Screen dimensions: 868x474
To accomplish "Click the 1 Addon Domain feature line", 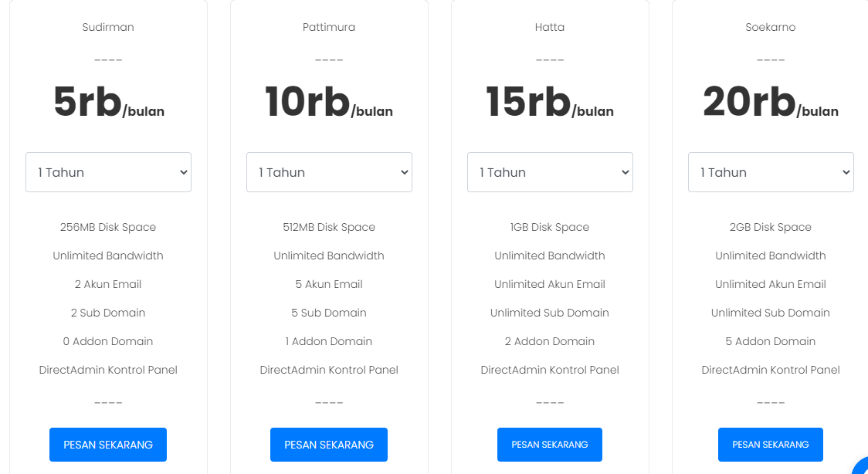I will coord(329,341).
